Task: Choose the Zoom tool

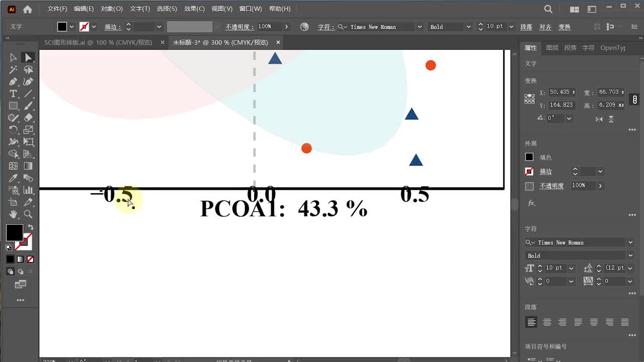Action: click(x=28, y=215)
